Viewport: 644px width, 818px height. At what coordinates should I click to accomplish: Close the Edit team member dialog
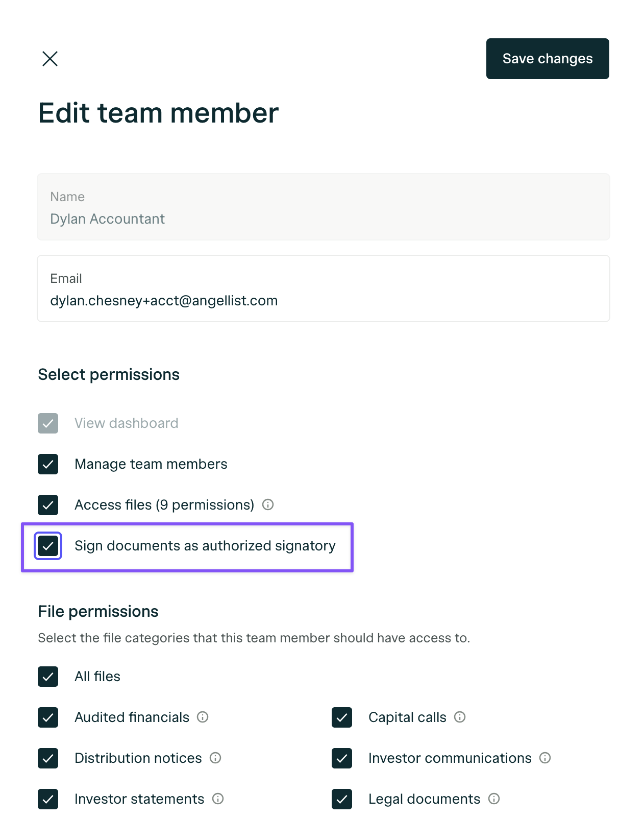pyautogui.click(x=50, y=59)
